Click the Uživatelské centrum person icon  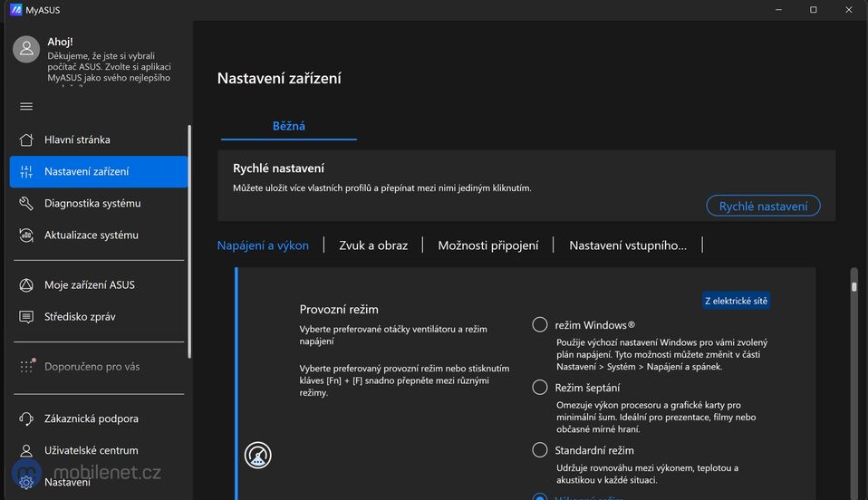[26, 450]
